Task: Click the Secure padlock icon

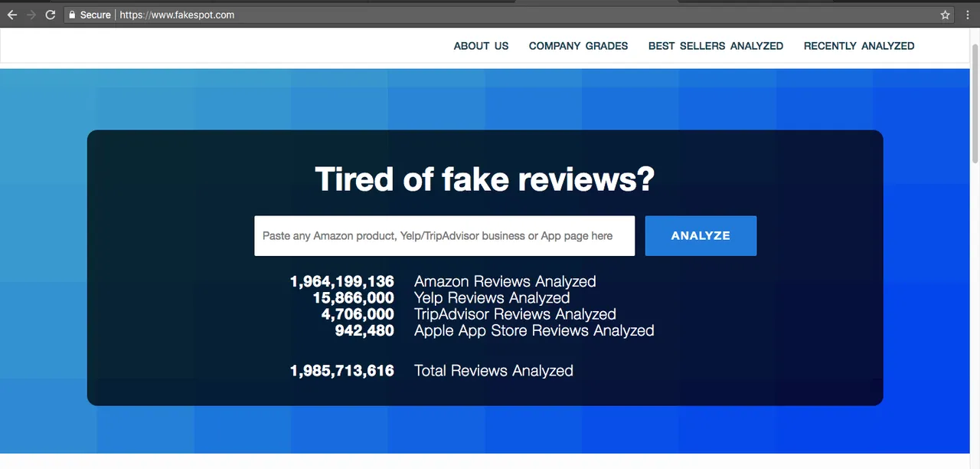Action: [x=71, y=15]
